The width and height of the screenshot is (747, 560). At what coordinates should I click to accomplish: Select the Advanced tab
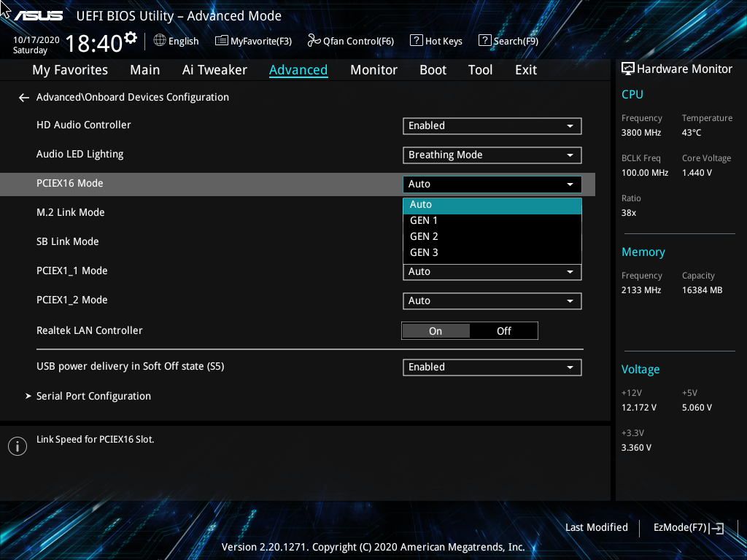point(298,70)
